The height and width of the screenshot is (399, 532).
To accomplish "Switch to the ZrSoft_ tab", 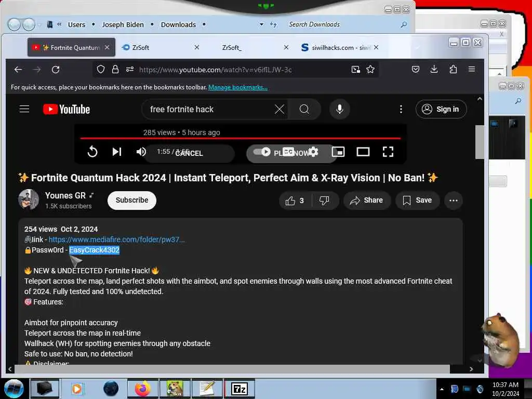I will (251, 47).
